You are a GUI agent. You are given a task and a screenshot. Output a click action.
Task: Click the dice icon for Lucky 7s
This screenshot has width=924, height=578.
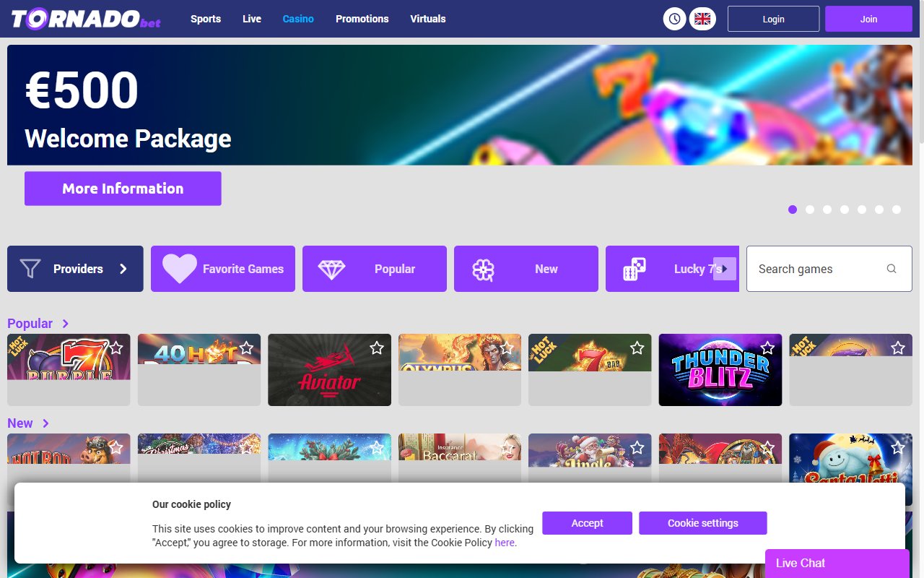634,269
